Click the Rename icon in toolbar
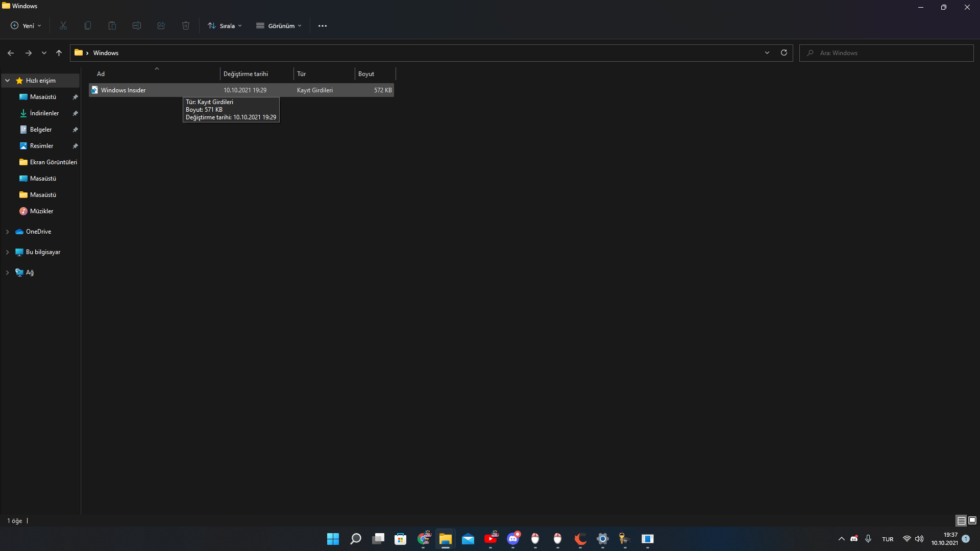The image size is (980, 551). point(137,26)
